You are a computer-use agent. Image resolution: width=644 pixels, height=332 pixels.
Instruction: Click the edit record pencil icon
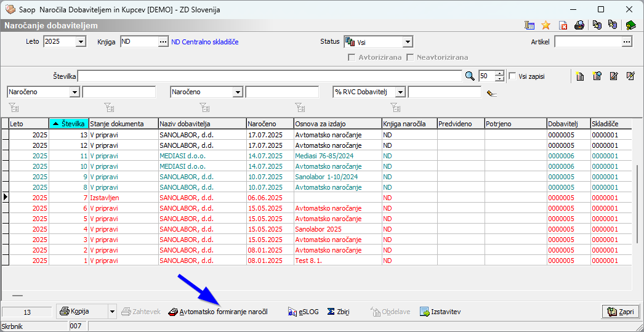point(614,76)
